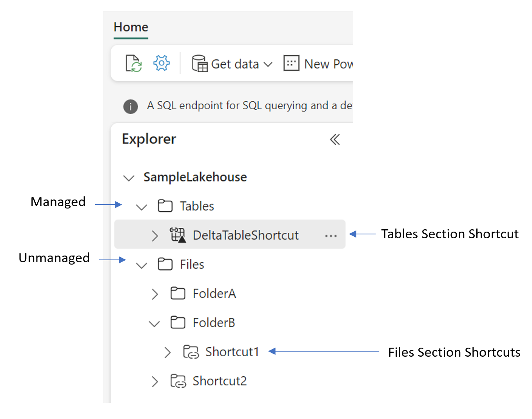The height and width of the screenshot is (419, 532).
Task: Collapse the Tables section chevron
Action: 141,207
